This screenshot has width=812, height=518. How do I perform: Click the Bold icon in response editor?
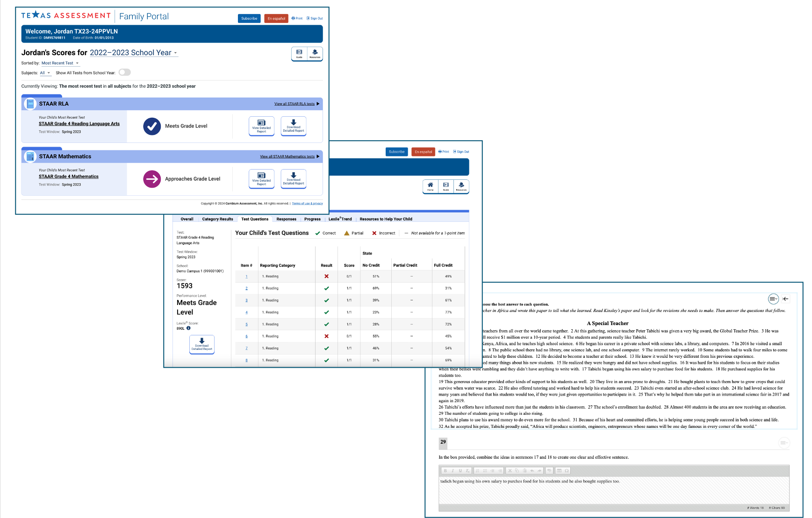[446, 471]
